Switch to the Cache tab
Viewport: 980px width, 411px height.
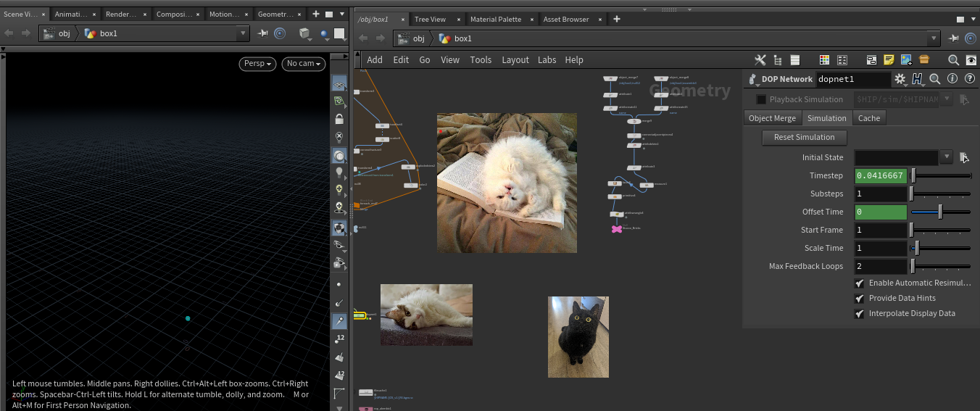pyautogui.click(x=868, y=118)
